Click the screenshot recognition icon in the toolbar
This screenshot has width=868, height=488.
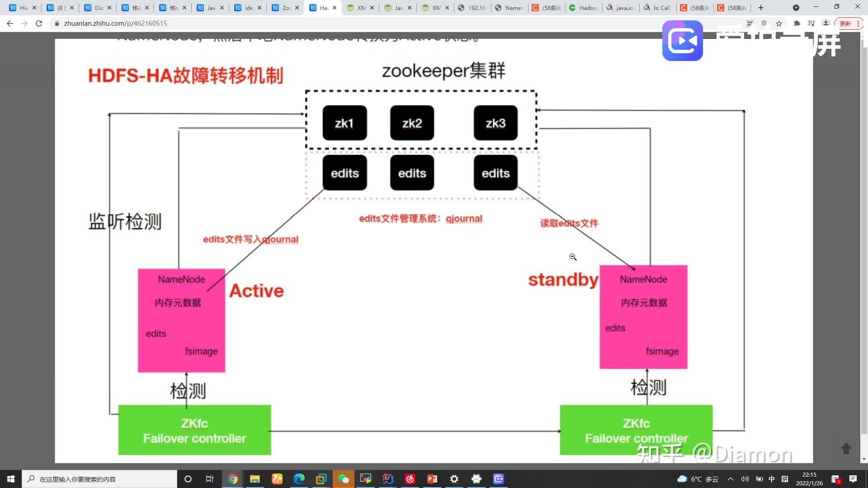click(x=750, y=23)
